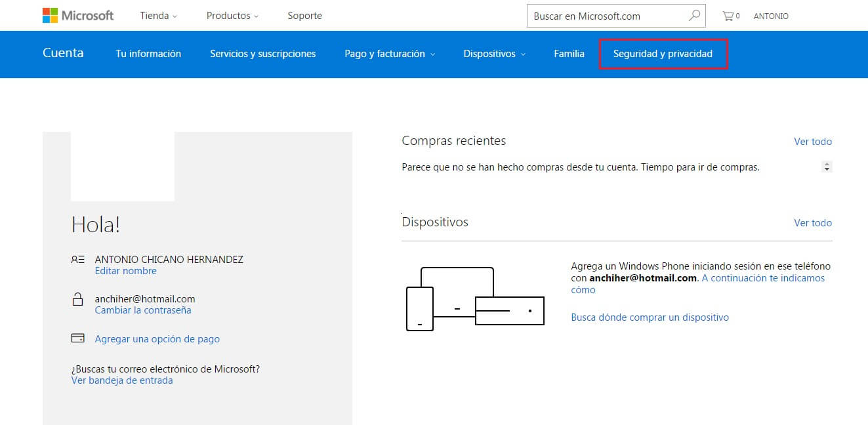Image resolution: width=868 pixels, height=425 pixels.
Task: Click the credit card icon
Action: click(x=77, y=339)
